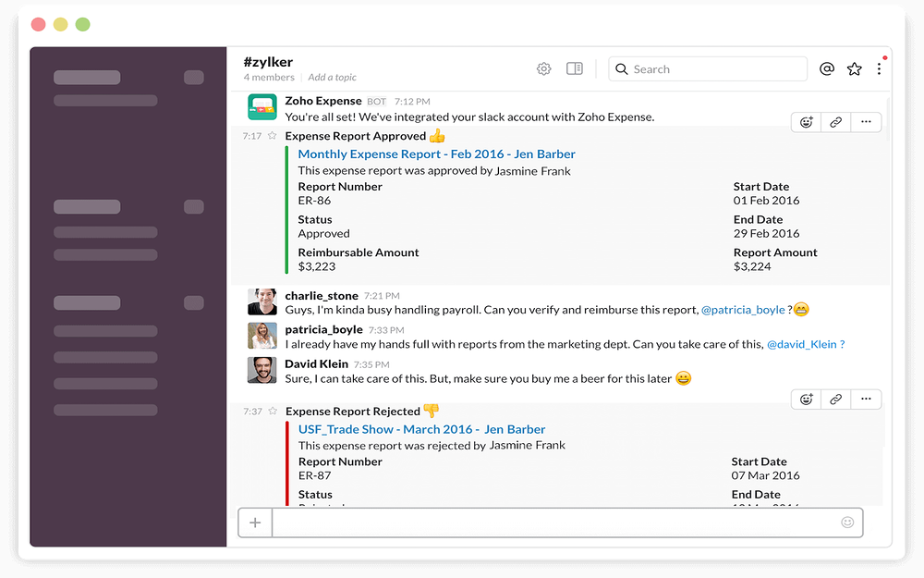Open mentions with the @ icon
924x578 pixels.
pyautogui.click(x=827, y=69)
